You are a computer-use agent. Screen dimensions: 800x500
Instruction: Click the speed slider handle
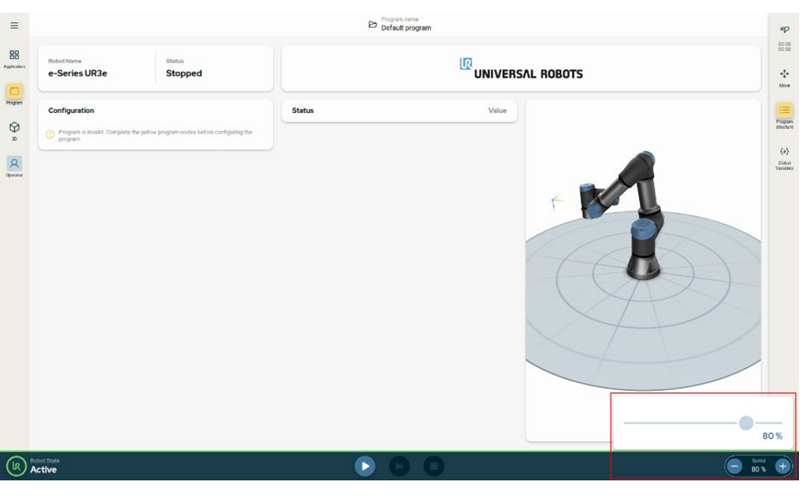coord(746,423)
